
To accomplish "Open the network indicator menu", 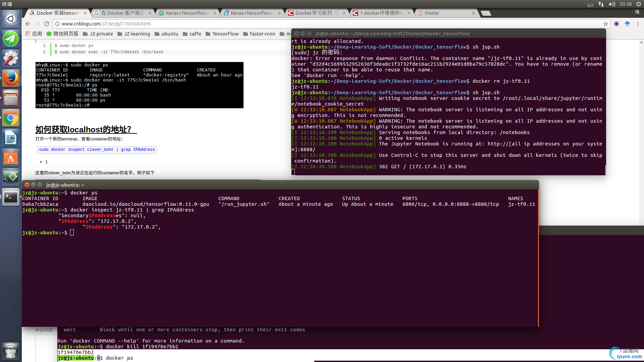I will tap(601, 4).
